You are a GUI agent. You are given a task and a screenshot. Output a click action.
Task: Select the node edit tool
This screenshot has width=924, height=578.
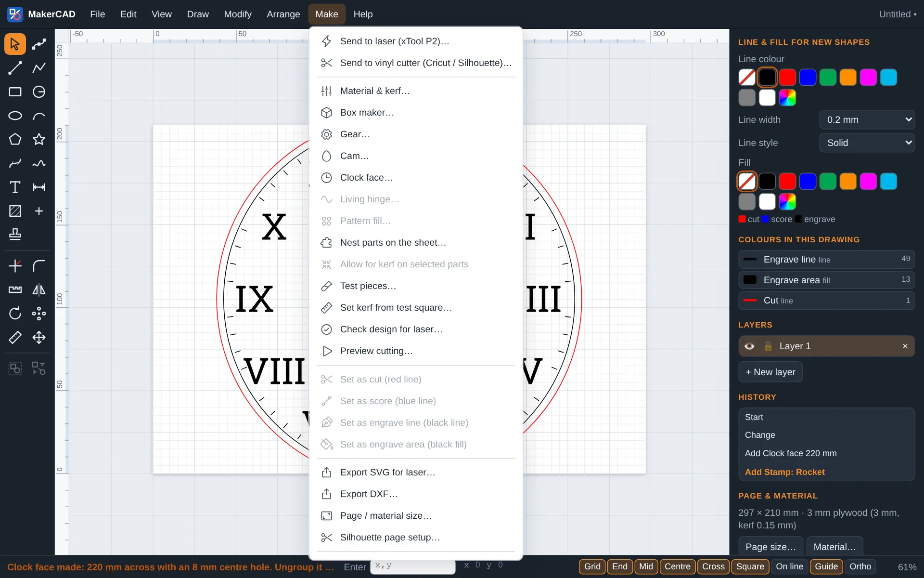(39, 44)
